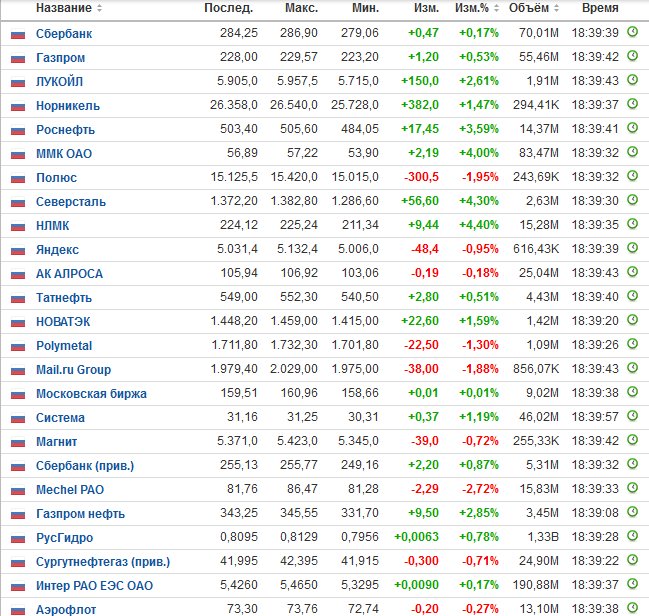The width and height of the screenshot is (649, 616).
Task: Click the Время column header
Action: [600, 8]
